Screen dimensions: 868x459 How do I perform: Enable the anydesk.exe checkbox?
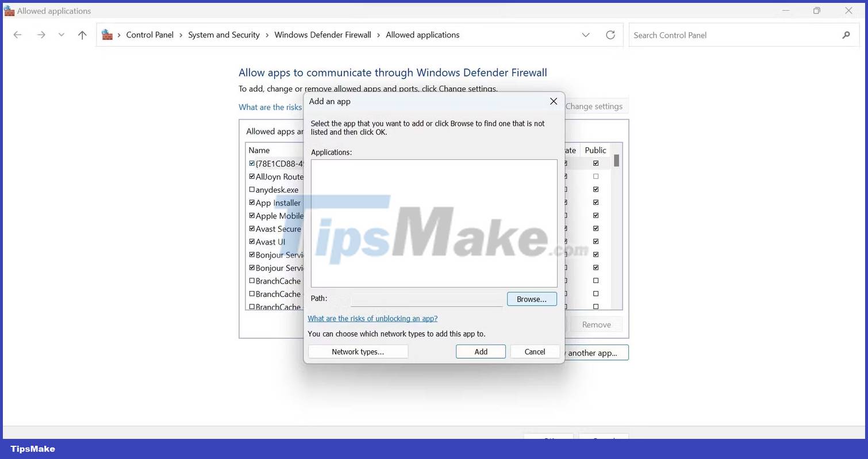click(252, 189)
